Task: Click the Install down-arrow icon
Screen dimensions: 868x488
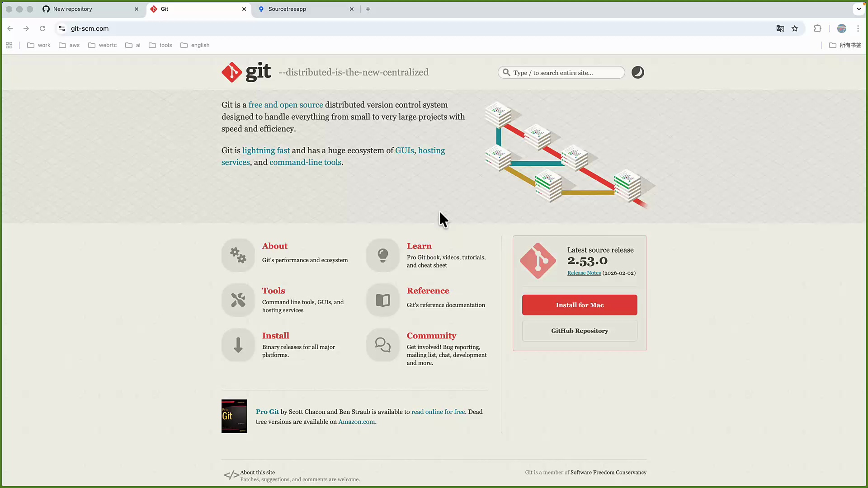Action: (x=238, y=345)
